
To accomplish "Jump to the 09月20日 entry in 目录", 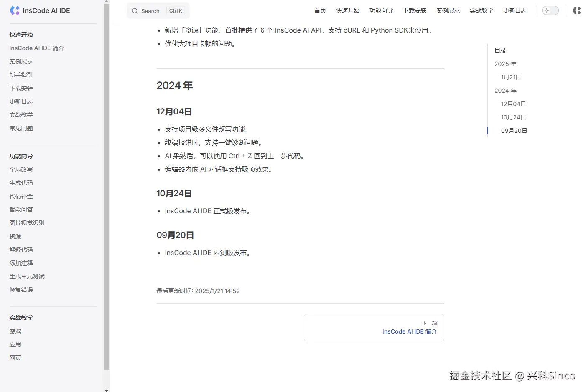I will (514, 131).
